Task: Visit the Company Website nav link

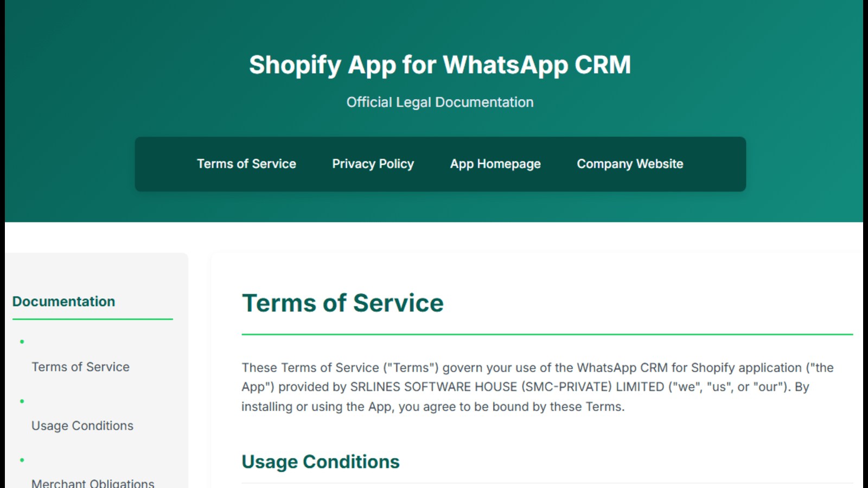Action: click(x=630, y=164)
